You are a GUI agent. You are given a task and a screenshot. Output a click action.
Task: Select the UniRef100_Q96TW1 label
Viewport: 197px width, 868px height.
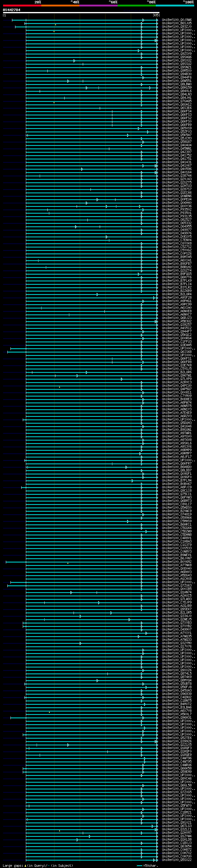click(177, 375)
